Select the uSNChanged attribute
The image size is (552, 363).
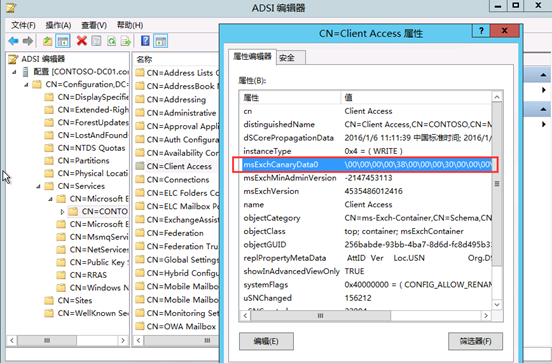coord(267,298)
